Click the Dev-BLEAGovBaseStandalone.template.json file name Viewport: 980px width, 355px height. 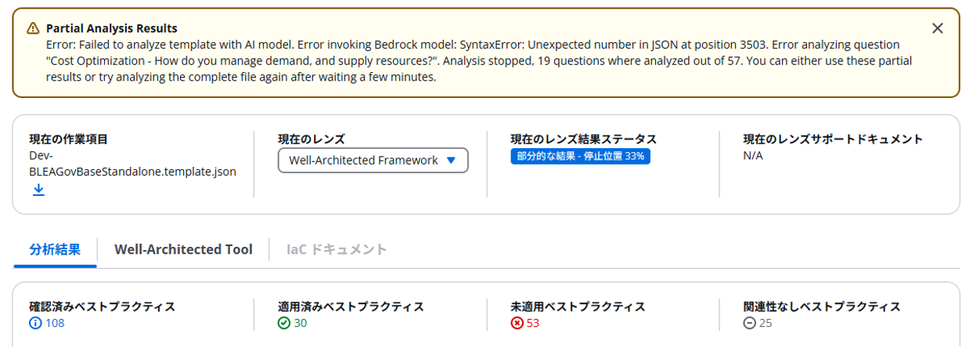click(x=132, y=163)
